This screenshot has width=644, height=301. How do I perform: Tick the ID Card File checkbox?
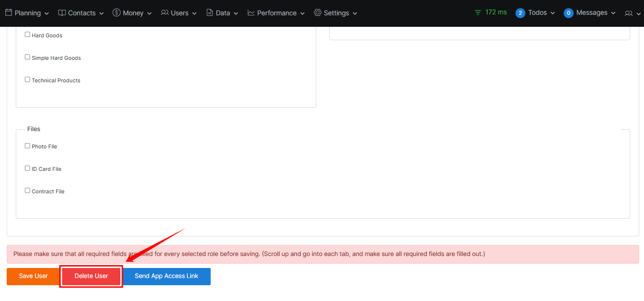[28, 168]
